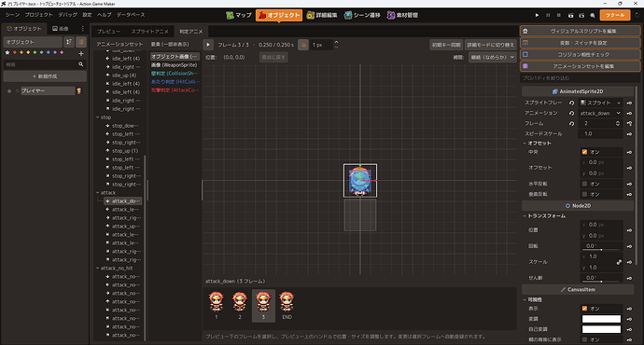Run the project with the top play icon
The height and width of the screenshot is (345, 644).
(x=537, y=15)
